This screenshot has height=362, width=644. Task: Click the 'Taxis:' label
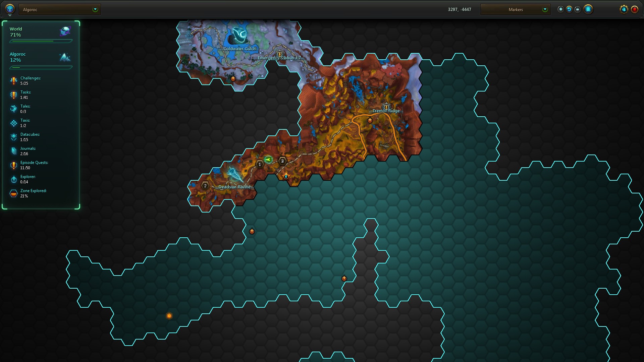pos(25,120)
